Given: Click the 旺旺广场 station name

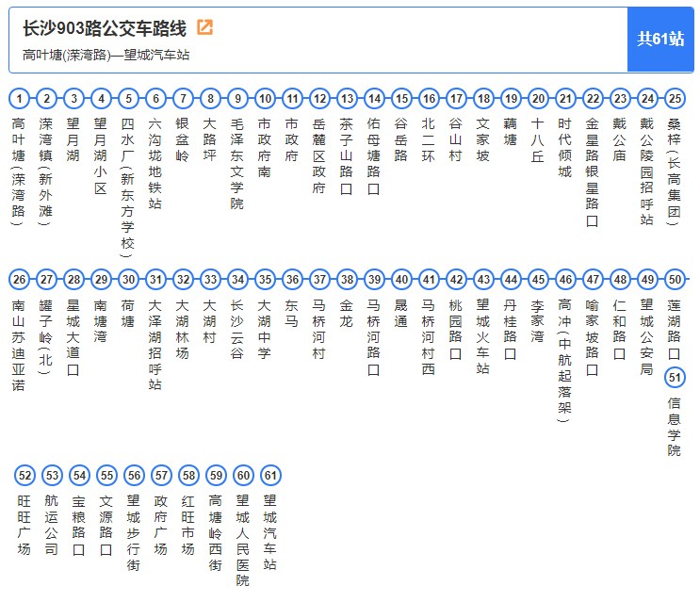Looking at the screenshot, I should [x=25, y=525].
